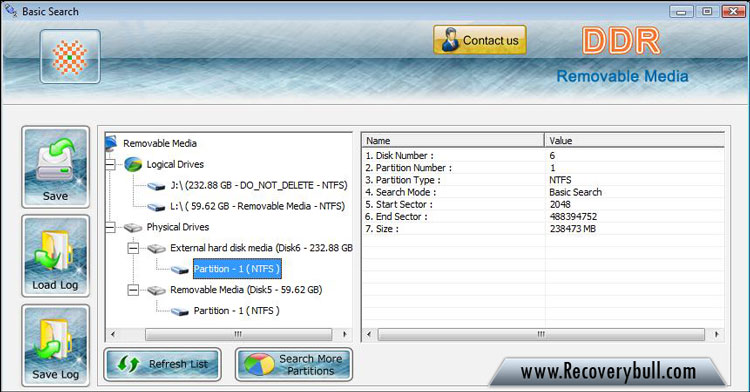750x392 pixels.
Task: Click the Disk5 Removable Media drive icon
Action: (156, 290)
